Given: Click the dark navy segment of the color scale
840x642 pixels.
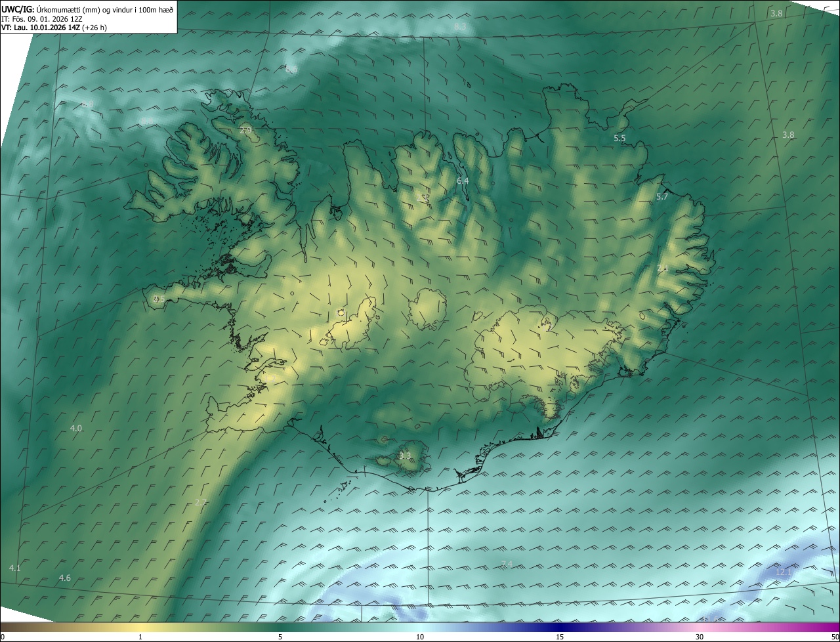Looking at the screenshot, I should [x=560, y=628].
